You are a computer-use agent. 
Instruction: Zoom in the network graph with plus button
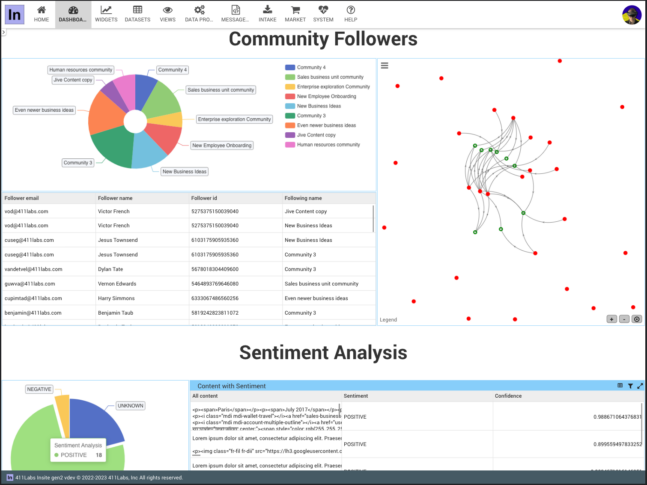(611, 319)
